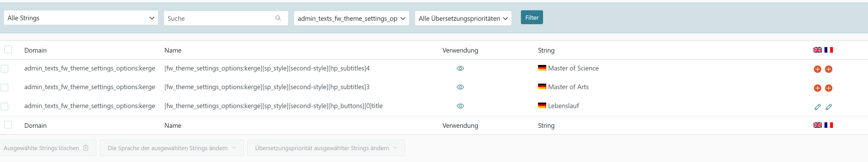
Task: Click the domain cell in Lebenslauf row
Action: (x=90, y=106)
